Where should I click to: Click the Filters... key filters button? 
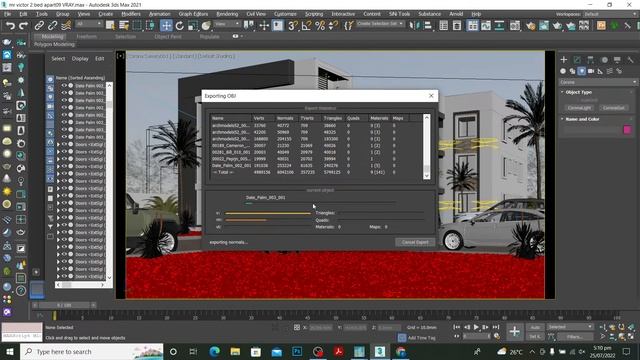pyautogui.click(x=574, y=337)
